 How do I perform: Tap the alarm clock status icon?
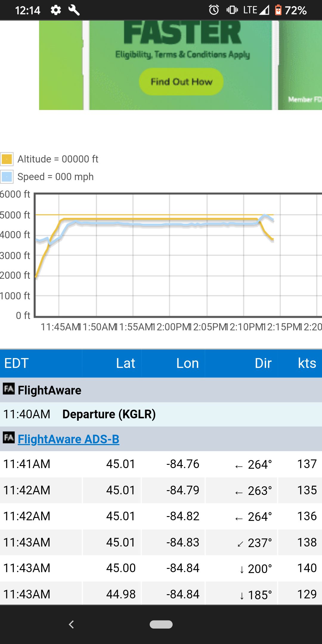pos(214,10)
